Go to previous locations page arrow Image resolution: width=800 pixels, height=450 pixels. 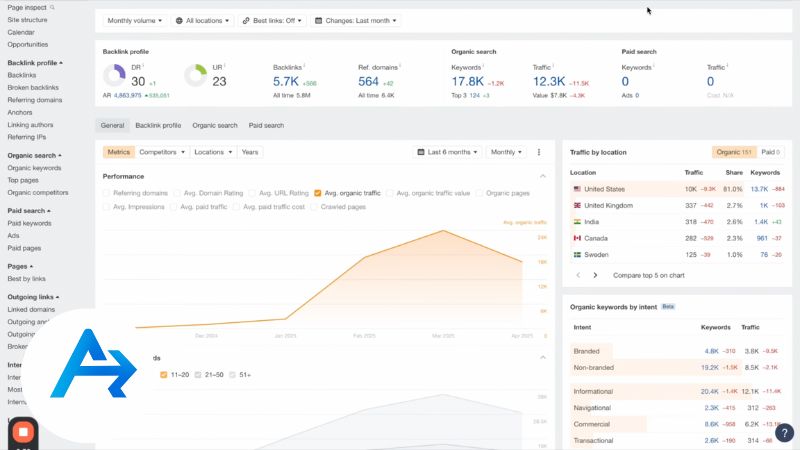click(x=578, y=275)
